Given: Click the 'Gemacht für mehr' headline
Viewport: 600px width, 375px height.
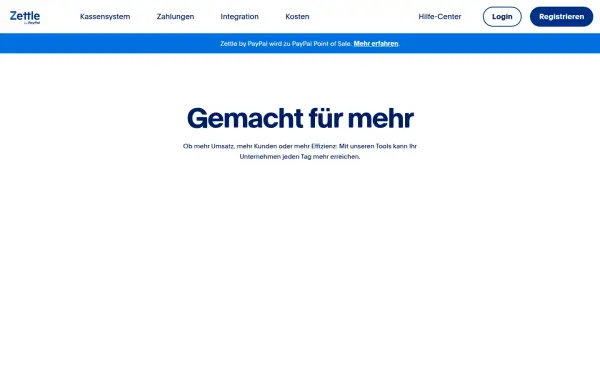Looking at the screenshot, I should point(300,118).
